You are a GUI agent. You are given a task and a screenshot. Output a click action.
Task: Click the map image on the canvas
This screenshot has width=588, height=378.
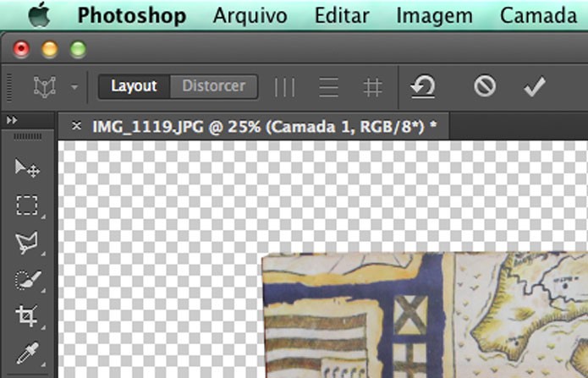click(x=425, y=315)
